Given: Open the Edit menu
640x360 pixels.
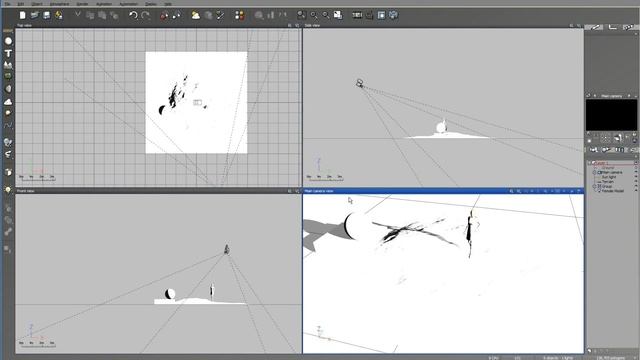Looking at the screenshot, I should 21,4.
